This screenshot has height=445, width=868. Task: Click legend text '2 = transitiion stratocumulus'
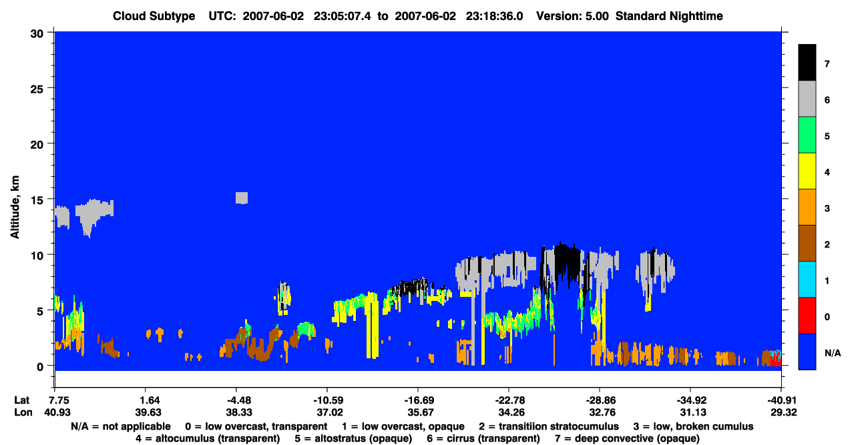coord(548,426)
